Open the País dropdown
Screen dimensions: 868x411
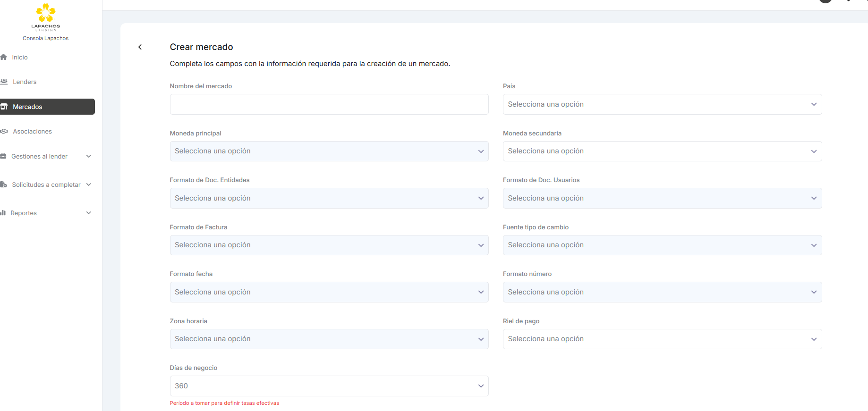click(662, 104)
